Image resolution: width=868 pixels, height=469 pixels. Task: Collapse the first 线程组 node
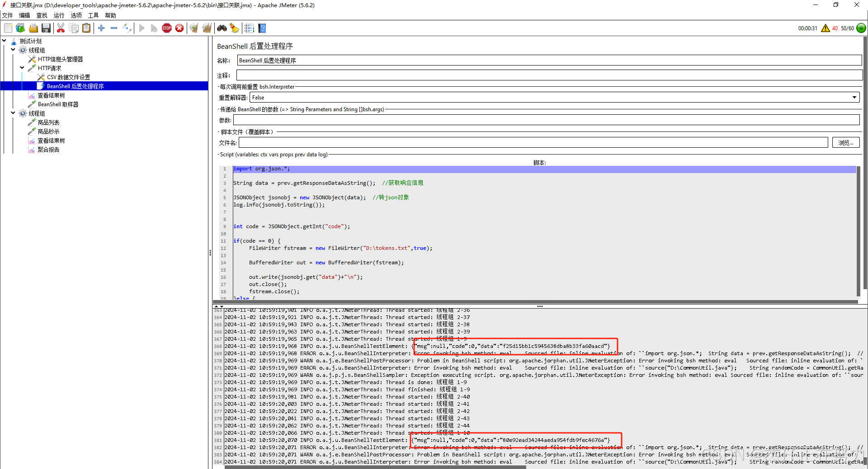(13, 50)
